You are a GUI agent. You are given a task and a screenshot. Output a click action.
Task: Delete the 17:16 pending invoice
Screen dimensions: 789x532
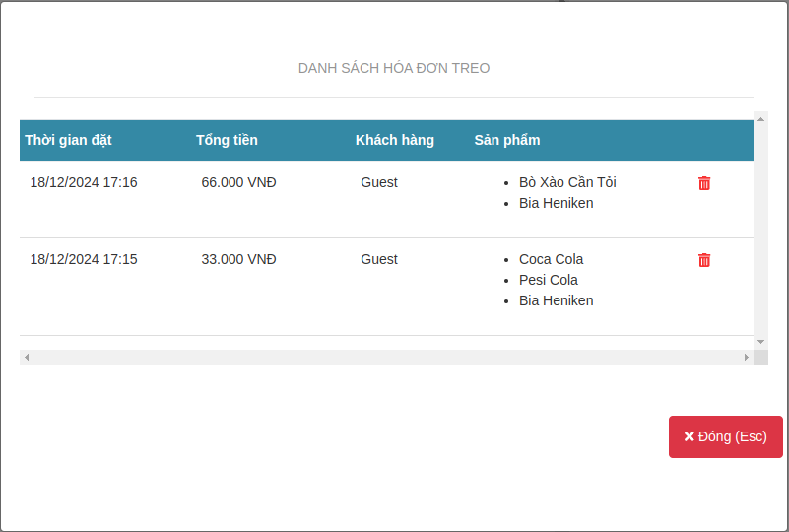(704, 183)
